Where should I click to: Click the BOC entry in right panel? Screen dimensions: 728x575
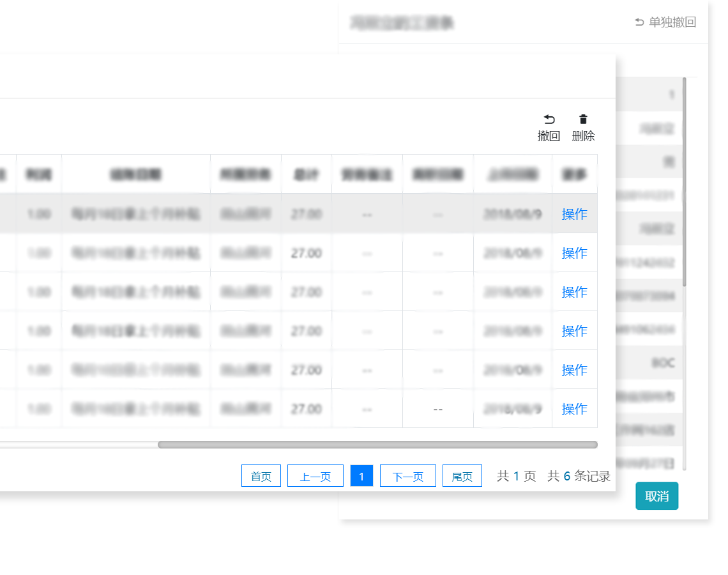[662, 363]
